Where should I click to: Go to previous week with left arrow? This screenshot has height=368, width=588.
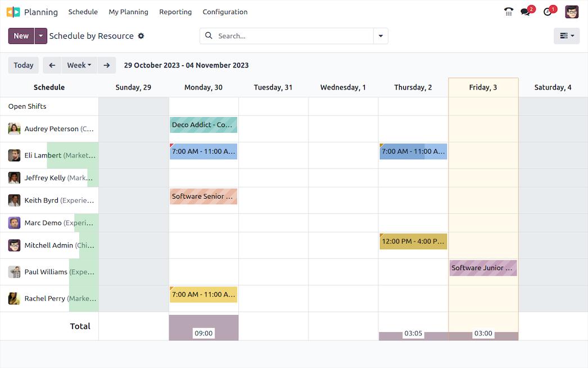[52, 65]
